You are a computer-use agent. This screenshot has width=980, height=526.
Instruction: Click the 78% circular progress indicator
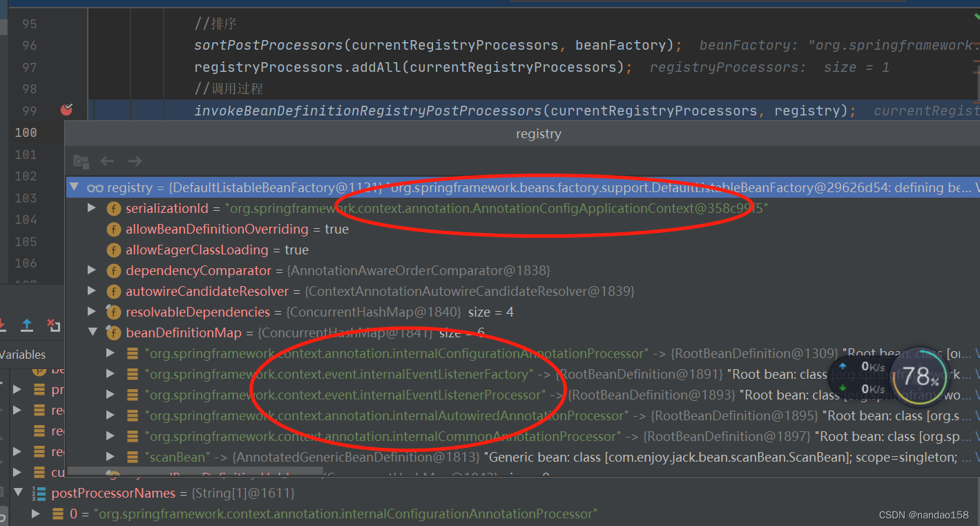click(x=920, y=376)
